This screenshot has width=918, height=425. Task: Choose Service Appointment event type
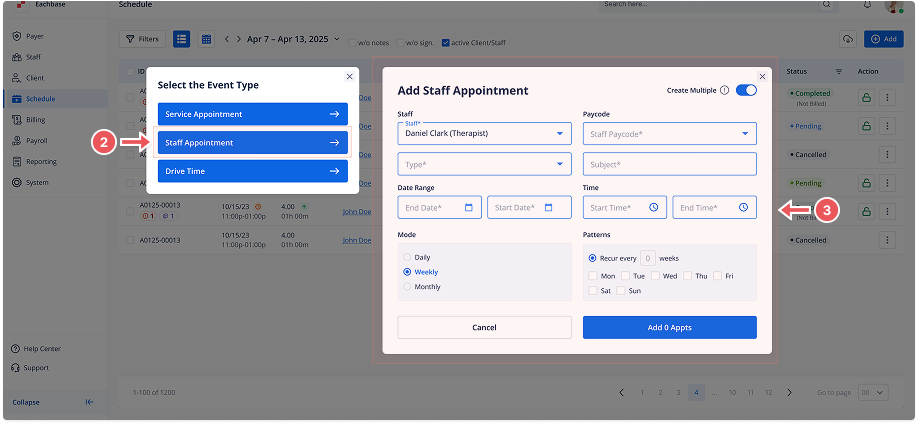point(252,114)
